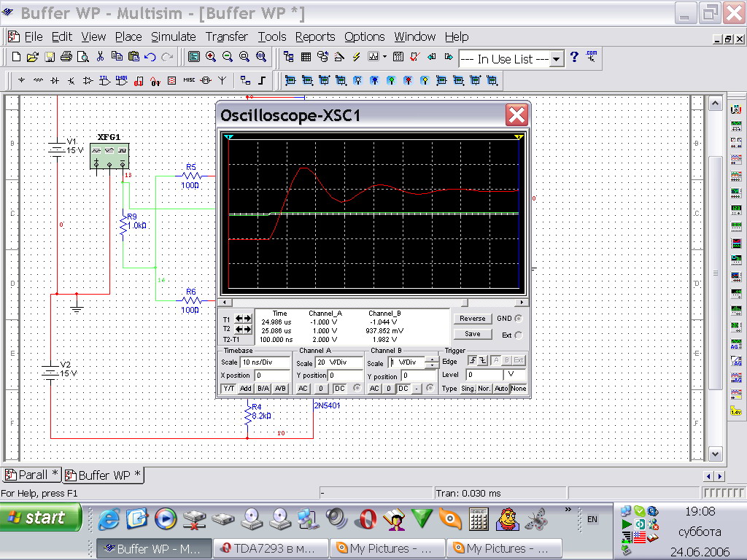Select the TTL logic gate components icon
Screen dimensions: 747x560
point(105,80)
